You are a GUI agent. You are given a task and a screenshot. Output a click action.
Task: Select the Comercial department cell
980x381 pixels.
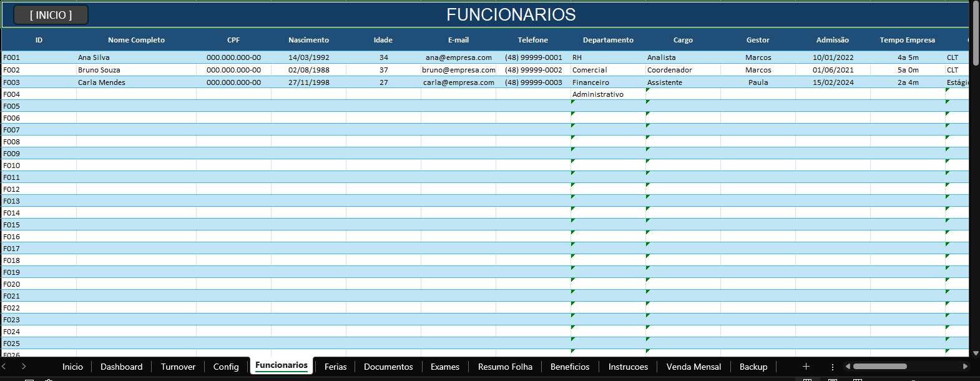coord(608,70)
